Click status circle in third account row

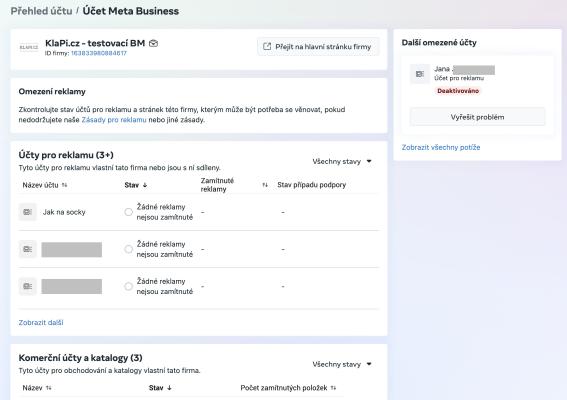tap(128, 286)
